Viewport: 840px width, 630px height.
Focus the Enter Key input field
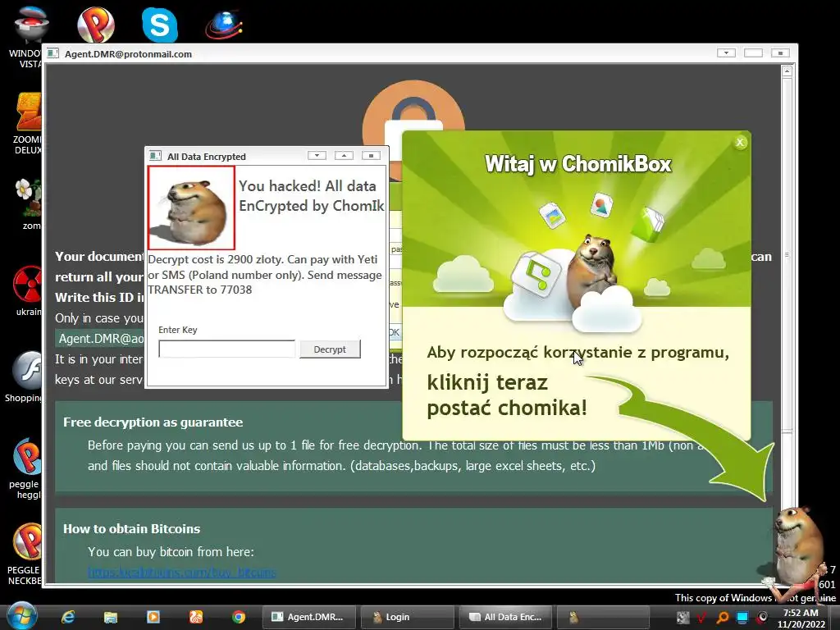click(x=226, y=349)
